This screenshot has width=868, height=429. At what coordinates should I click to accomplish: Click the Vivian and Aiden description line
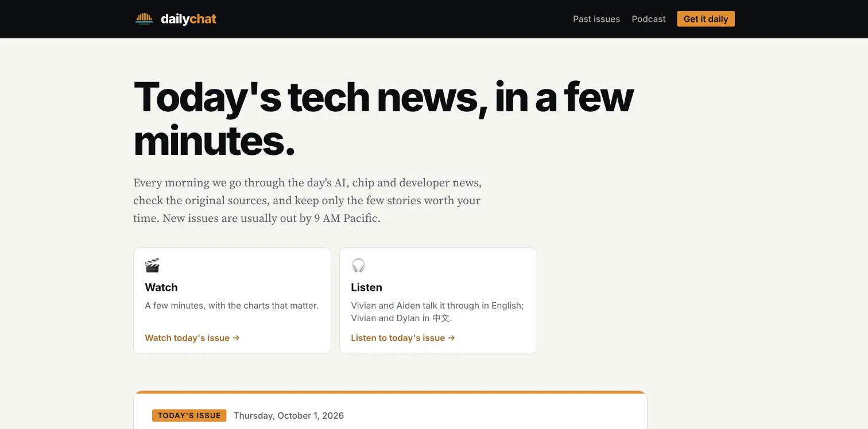[437, 306]
